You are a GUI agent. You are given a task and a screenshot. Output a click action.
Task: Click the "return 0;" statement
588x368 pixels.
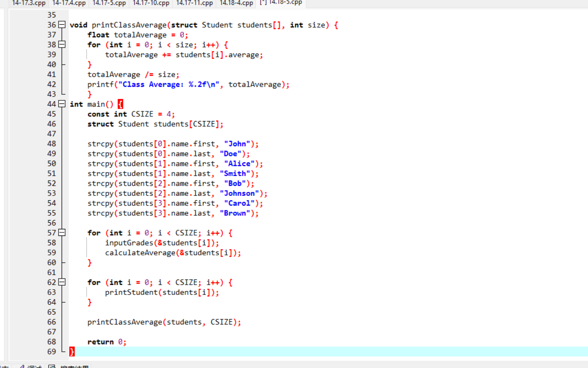(107, 342)
